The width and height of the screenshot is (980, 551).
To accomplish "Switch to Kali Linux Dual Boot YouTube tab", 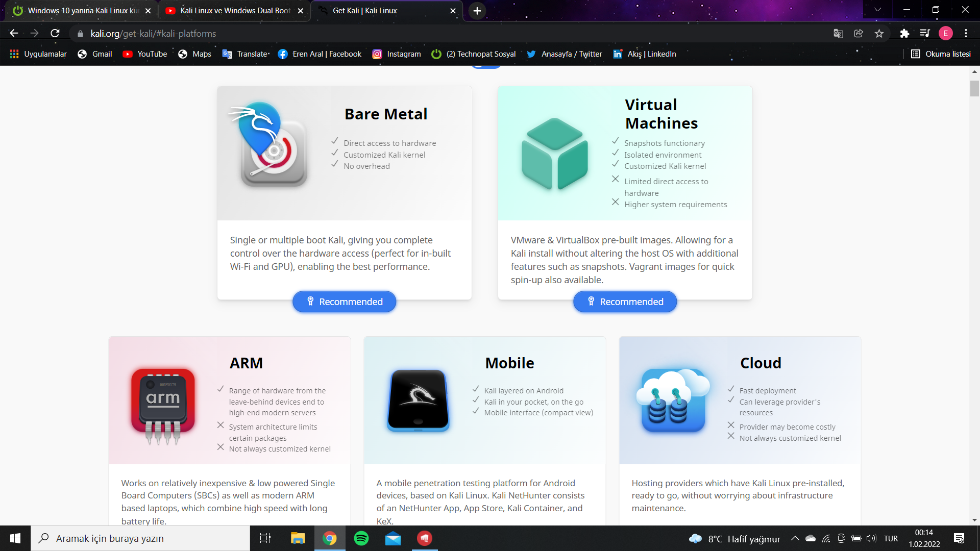I will (x=235, y=11).
